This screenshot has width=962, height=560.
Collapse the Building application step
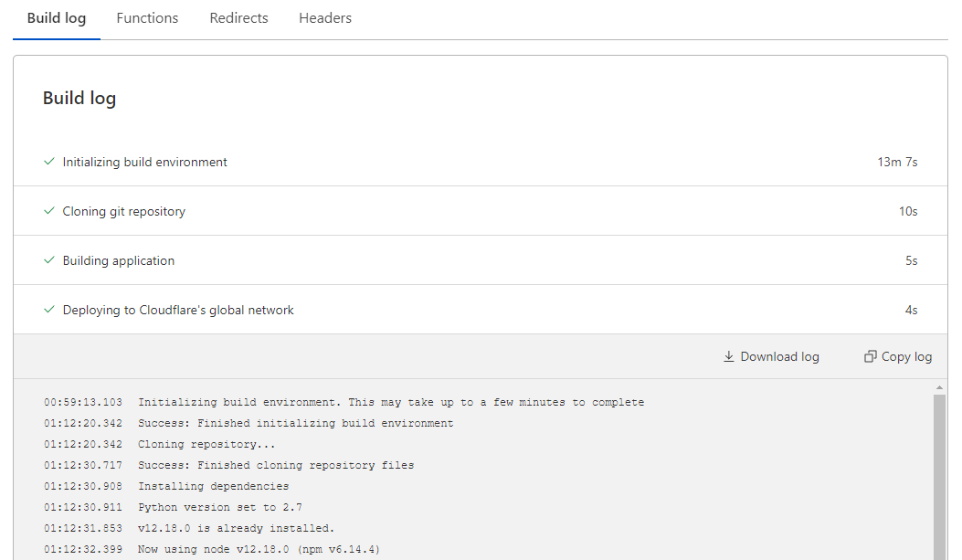(119, 260)
